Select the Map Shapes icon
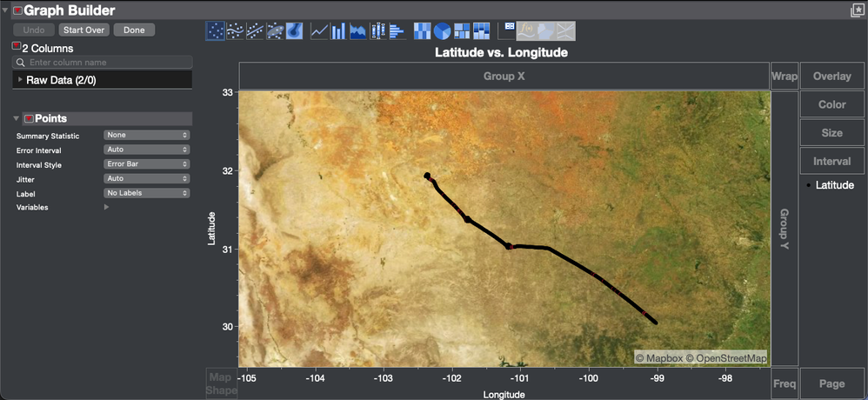Screen dimensions: 868x400 546,31
